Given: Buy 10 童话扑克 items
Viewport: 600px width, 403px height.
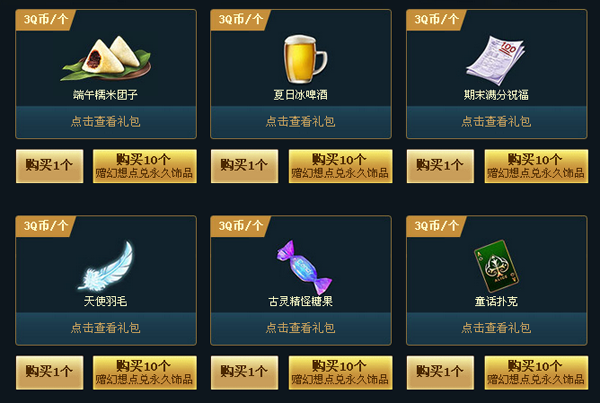Looking at the screenshot, I should pyautogui.click(x=536, y=372).
